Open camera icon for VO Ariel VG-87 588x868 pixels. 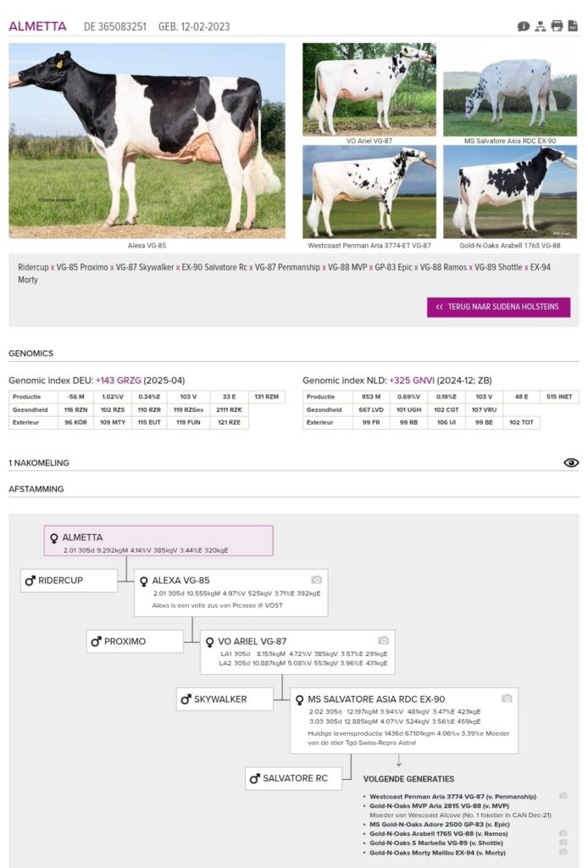pos(383,641)
